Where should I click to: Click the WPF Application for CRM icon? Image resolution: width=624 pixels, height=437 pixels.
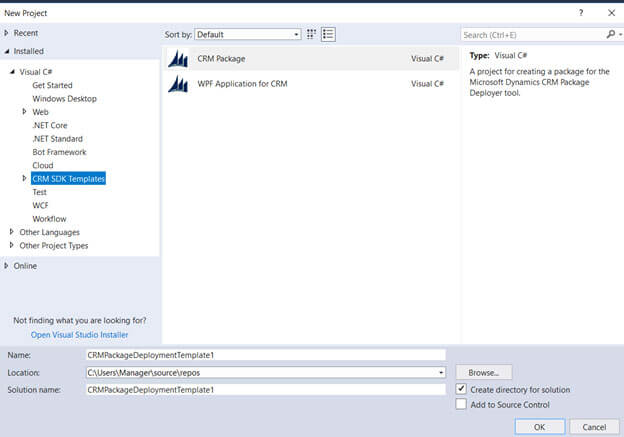178,84
